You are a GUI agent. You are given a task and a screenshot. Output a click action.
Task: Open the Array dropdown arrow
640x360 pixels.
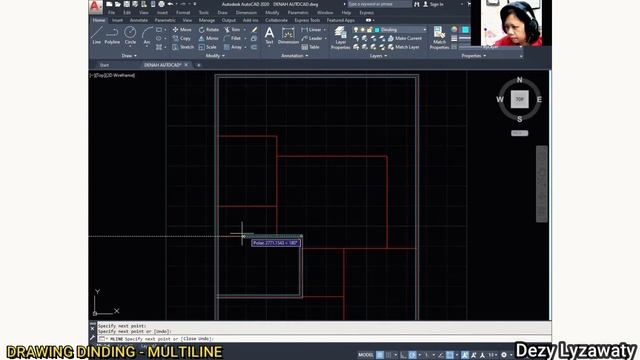(245, 47)
